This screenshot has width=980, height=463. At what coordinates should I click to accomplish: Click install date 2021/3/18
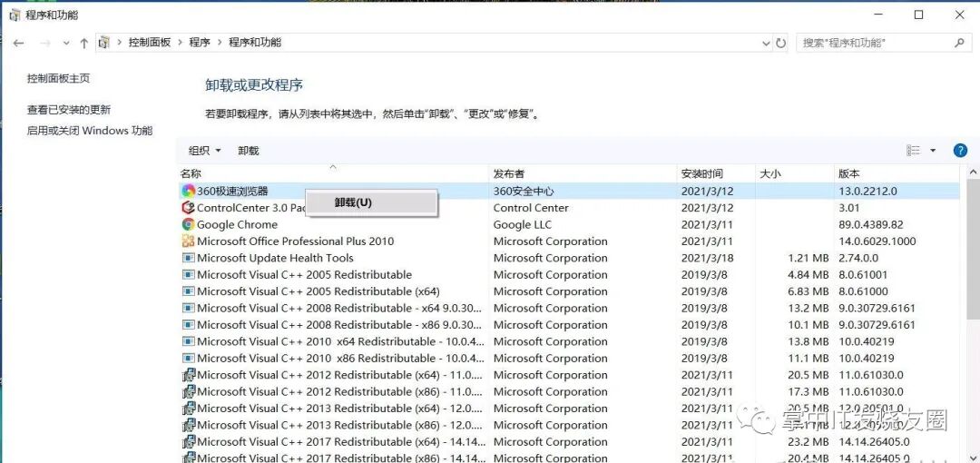click(708, 258)
